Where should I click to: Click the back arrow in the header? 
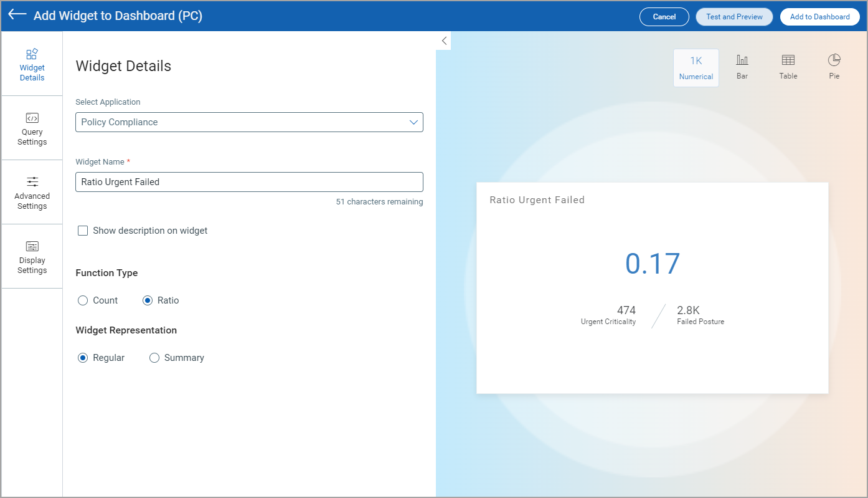16,16
